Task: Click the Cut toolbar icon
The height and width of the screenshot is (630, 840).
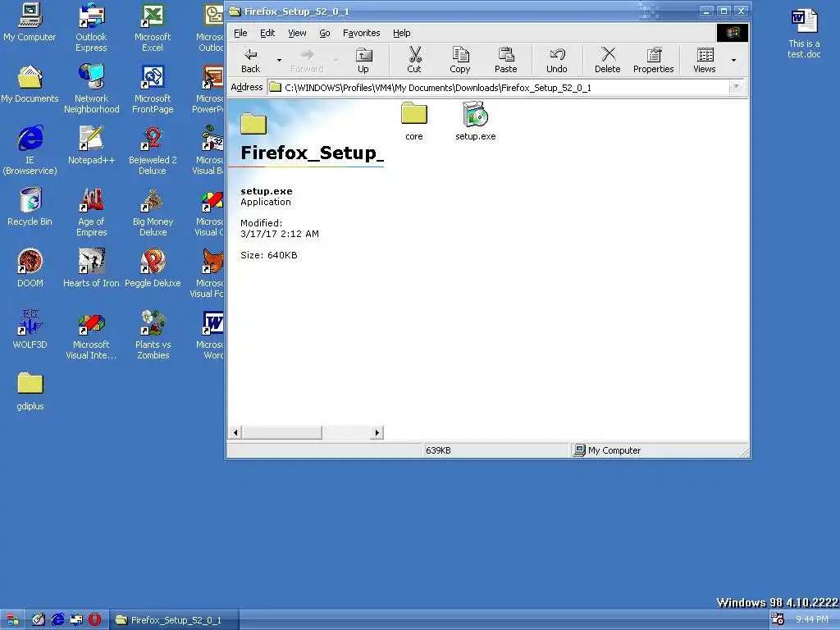Action: point(414,60)
